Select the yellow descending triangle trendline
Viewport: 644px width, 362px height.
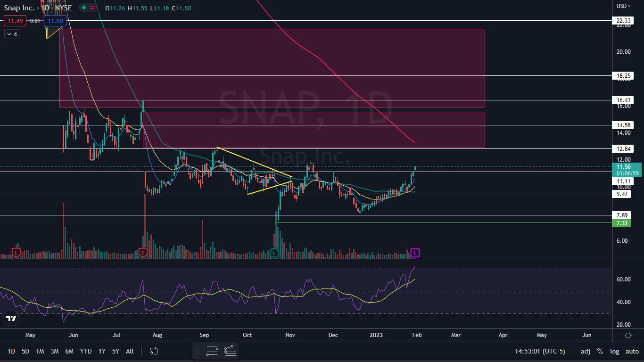(x=255, y=163)
